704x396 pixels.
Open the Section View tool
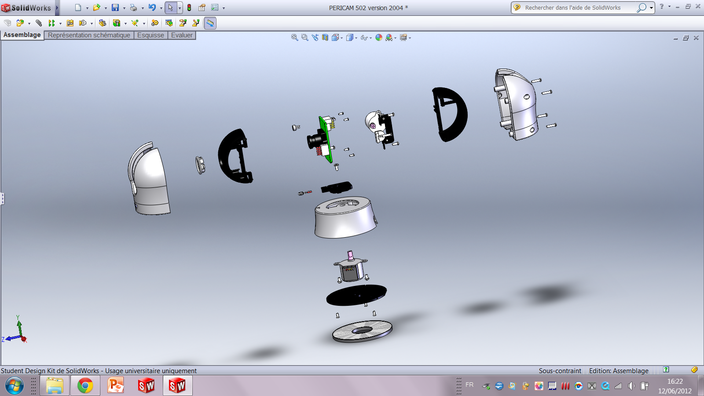tap(325, 38)
